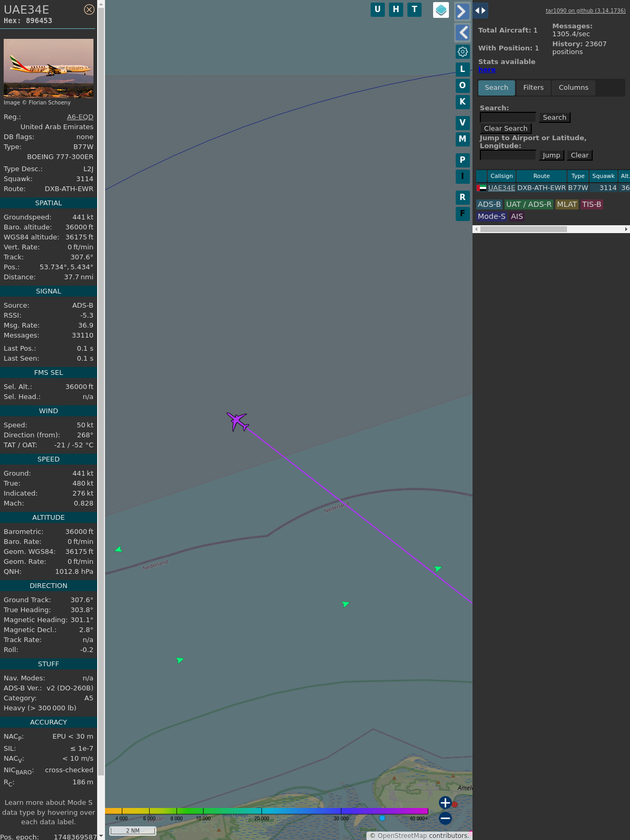
Task: Sort table by Squawk column
Action: point(603,176)
